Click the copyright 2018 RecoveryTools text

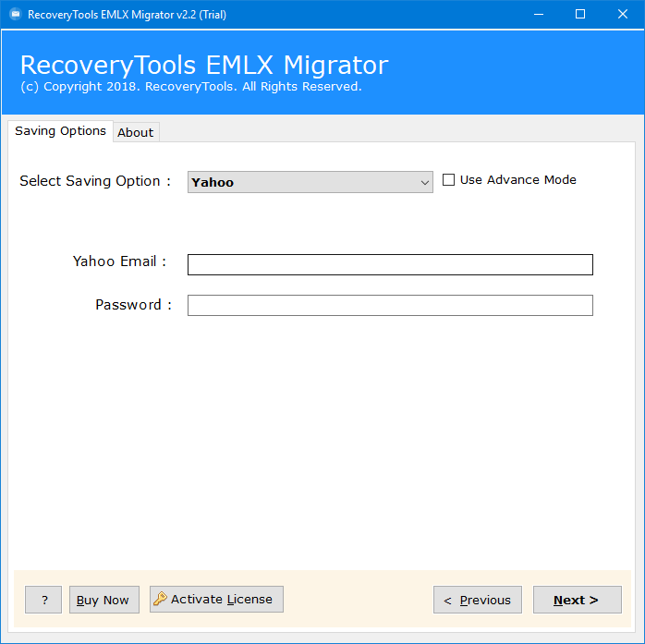191,86
